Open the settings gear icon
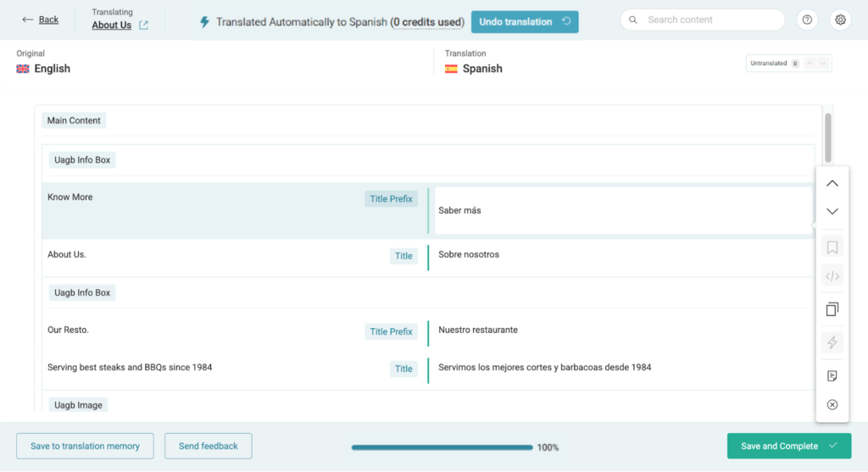This screenshot has height=472, width=868. click(x=840, y=20)
